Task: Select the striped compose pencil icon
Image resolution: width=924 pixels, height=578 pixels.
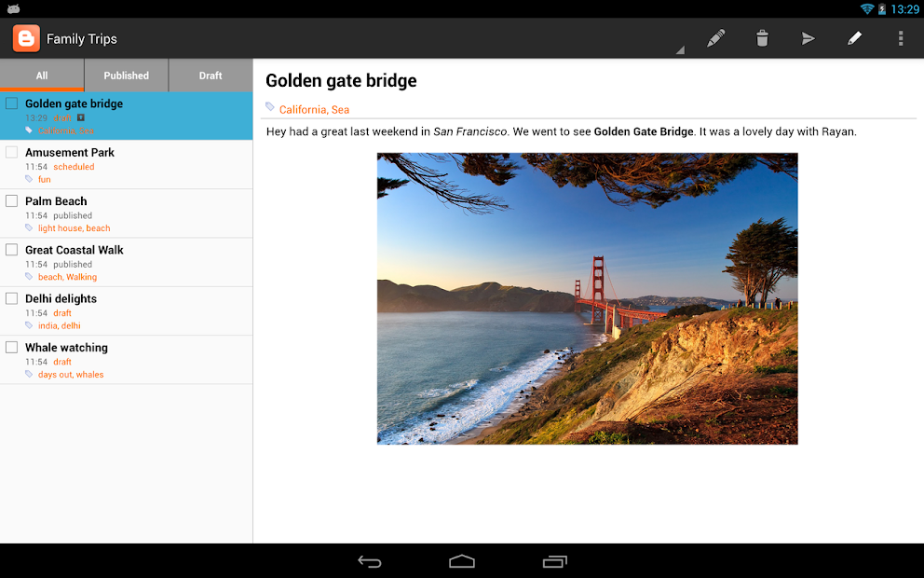Action: pos(715,38)
